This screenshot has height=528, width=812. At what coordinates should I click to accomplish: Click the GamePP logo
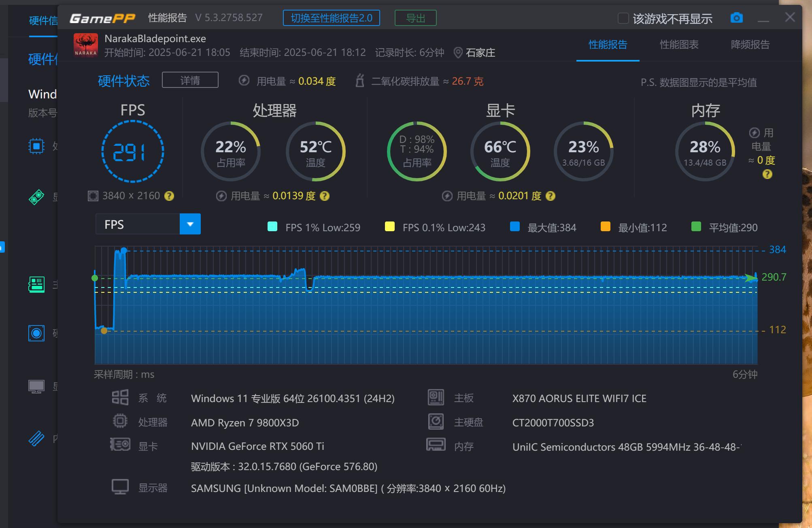point(102,18)
